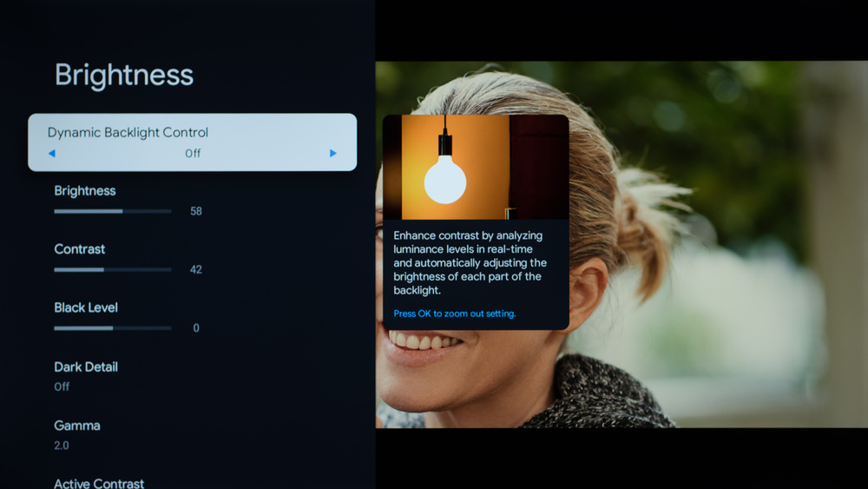This screenshot has width=868, height=489.
Task: Open the Gamma setting
Action: coord(77,426)
